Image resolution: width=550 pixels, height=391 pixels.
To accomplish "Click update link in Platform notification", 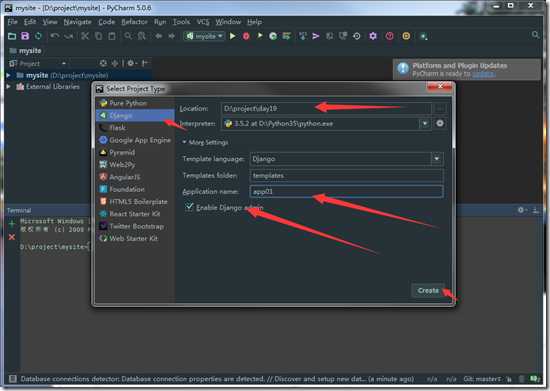I will [x=484, y=74].
